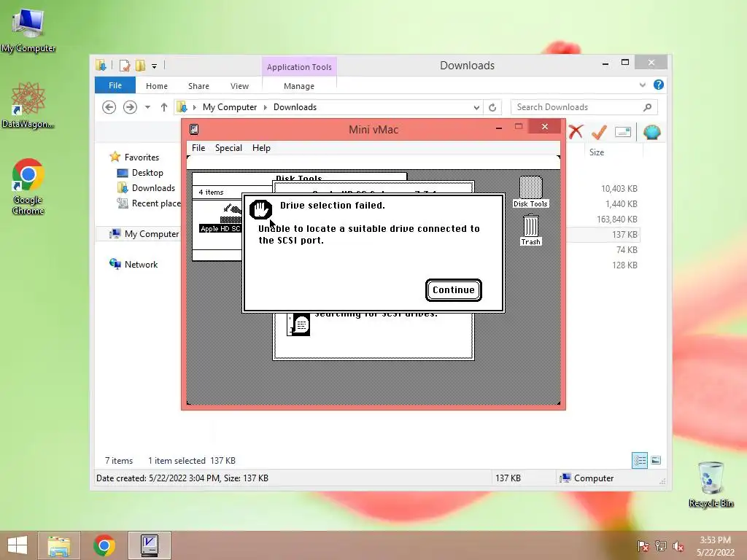
Task: Expand the address bar history dropdown
Action: pyautogui.click(x=476, y=108)
